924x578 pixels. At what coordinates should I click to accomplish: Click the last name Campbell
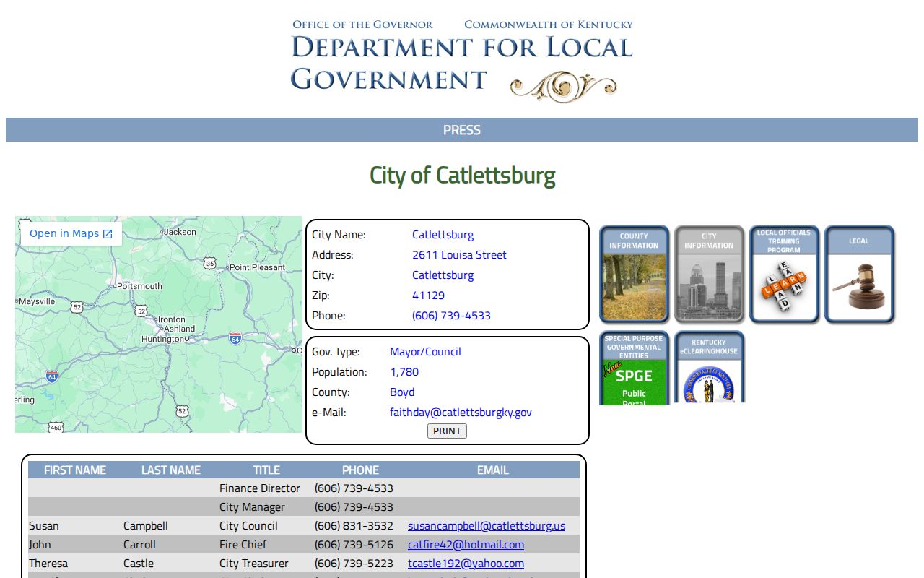(145, 526)
